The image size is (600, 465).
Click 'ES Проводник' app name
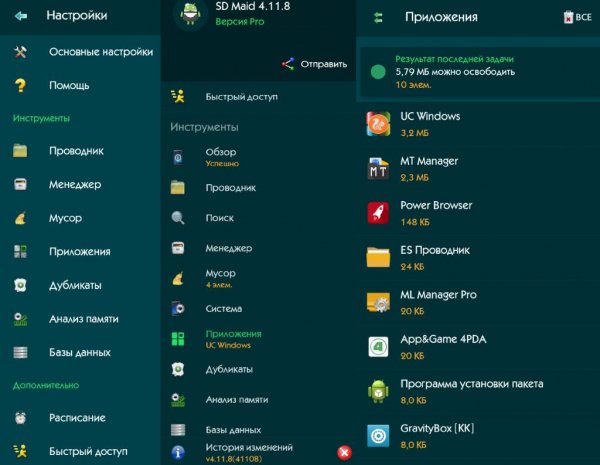pos(435,250)
